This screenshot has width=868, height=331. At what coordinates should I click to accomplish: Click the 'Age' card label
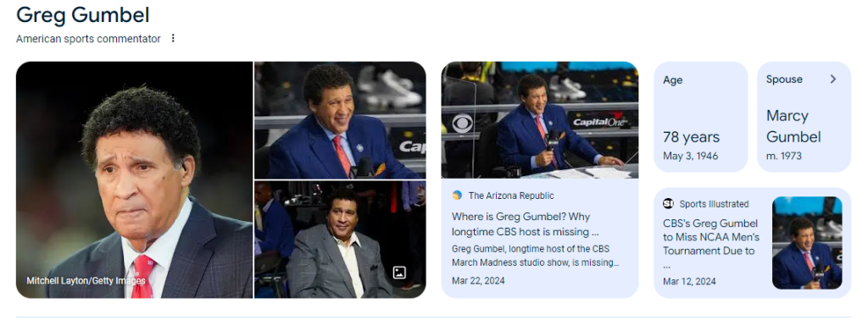click(672, 80)
